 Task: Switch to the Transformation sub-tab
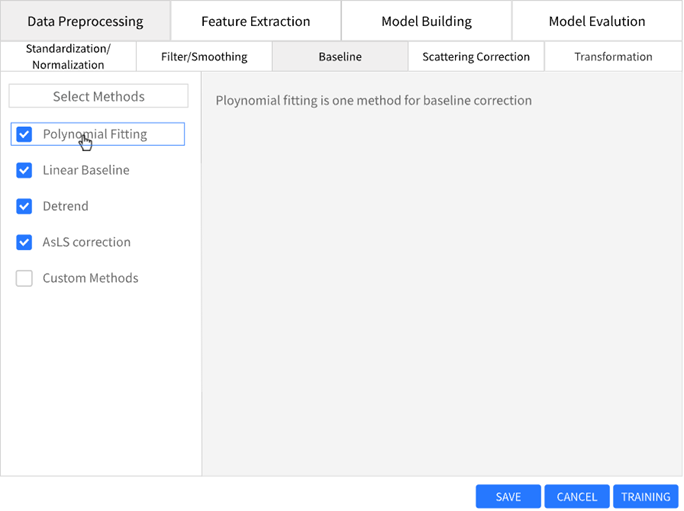click(613, 57)
